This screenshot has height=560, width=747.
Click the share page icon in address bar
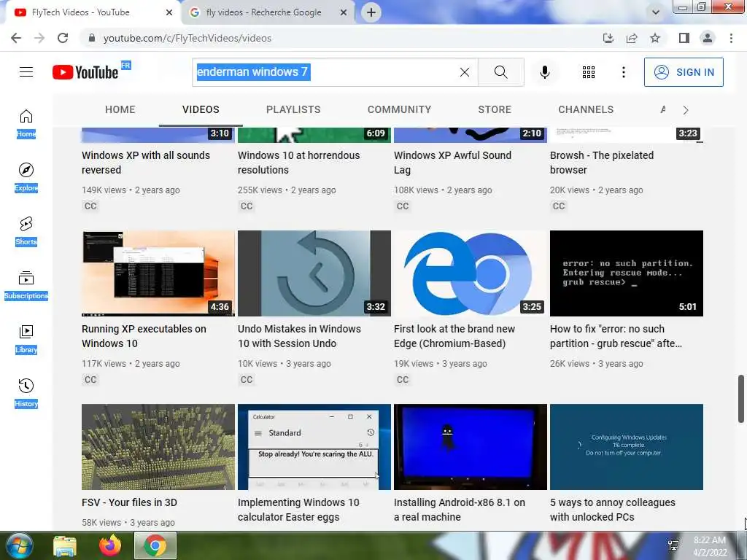(632, 38)
